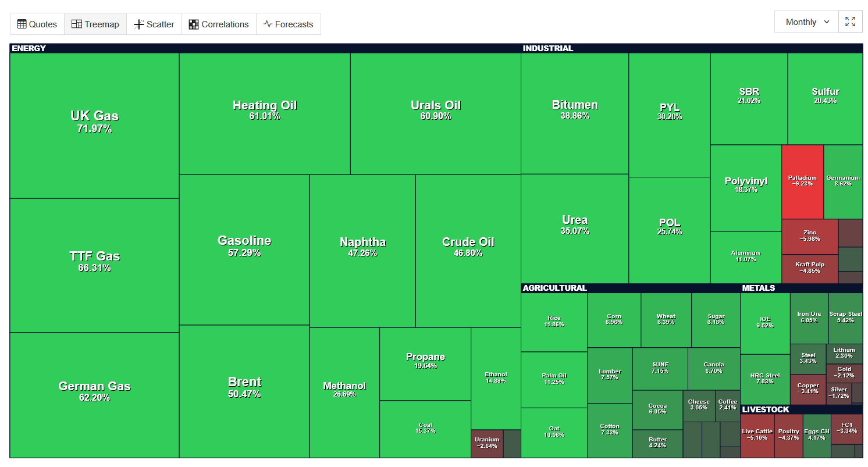This screenshot has height=467, width=868.
Task: Show the Forecasts tab
Action: 289,24
